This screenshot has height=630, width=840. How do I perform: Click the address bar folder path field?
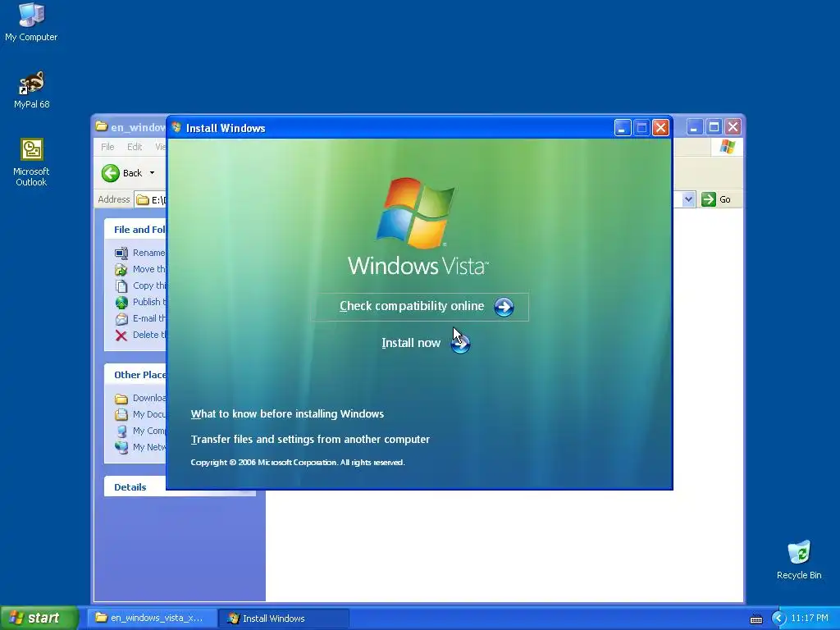tap(150, 200)
